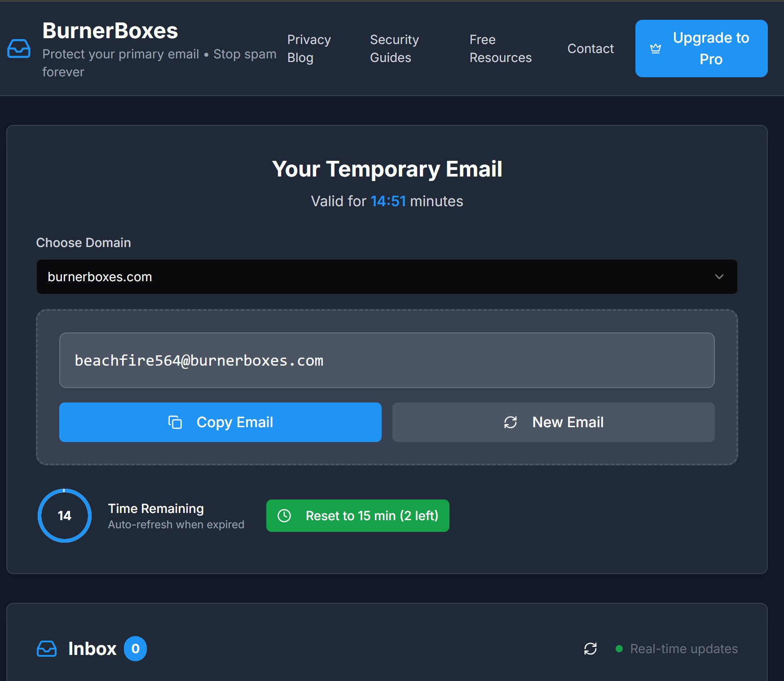The height and width of the screenshot is (681, 784).
Task: Reset the timer to 15 minutes
Action: (357, 516)
